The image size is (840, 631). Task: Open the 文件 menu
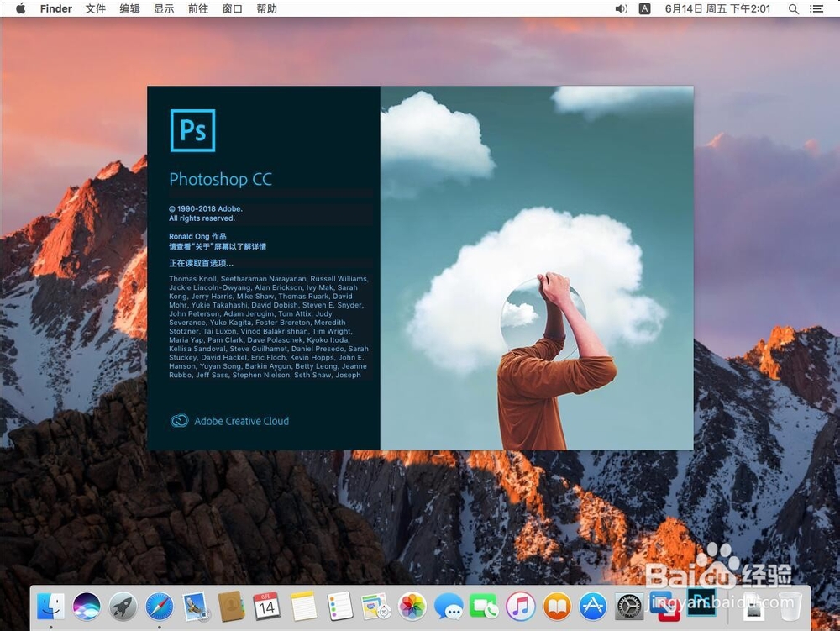tap(95, 9)
